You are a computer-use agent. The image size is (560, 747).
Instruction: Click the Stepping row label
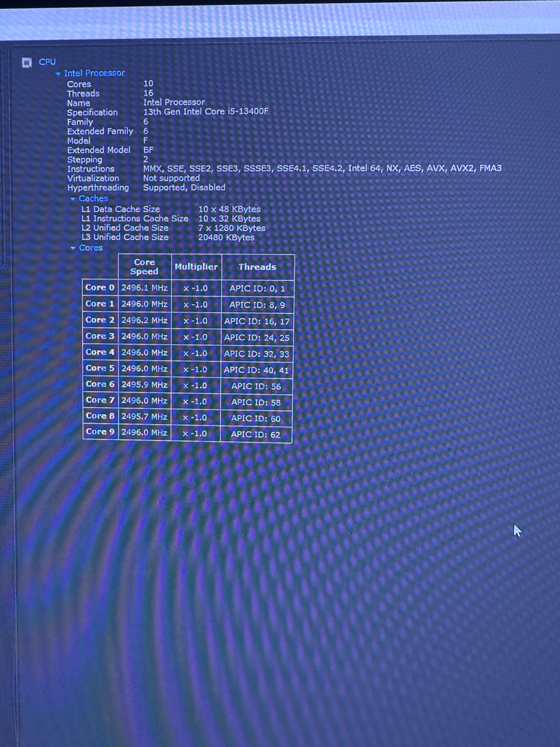[85, 159]
